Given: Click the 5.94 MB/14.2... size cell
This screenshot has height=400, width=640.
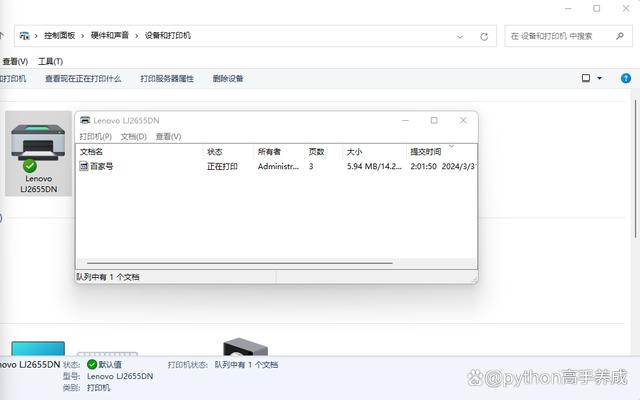Looking at the screenshot, I should 374,166.
